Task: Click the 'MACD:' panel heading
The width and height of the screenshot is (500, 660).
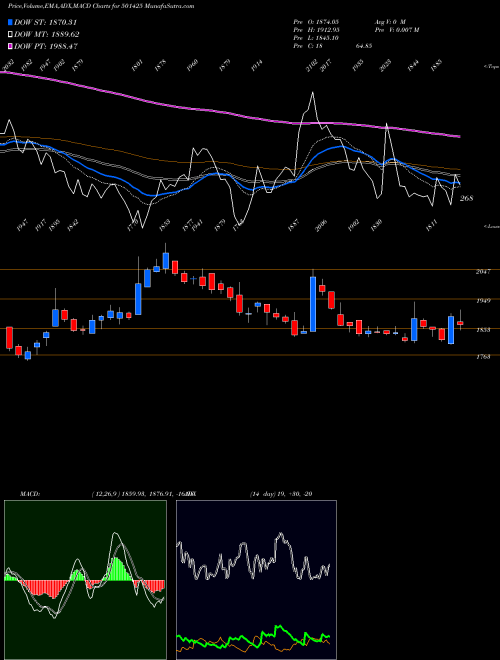Action: coord(29,494)
